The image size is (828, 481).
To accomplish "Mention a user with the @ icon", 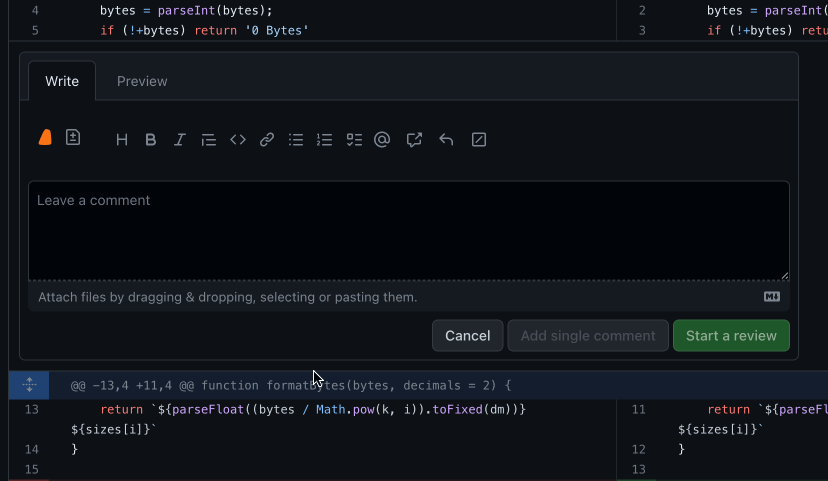I will [x=382, y=140].
